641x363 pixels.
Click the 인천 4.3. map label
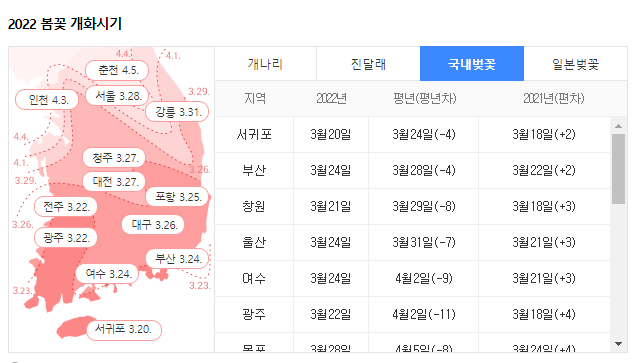tap(47, 100)
